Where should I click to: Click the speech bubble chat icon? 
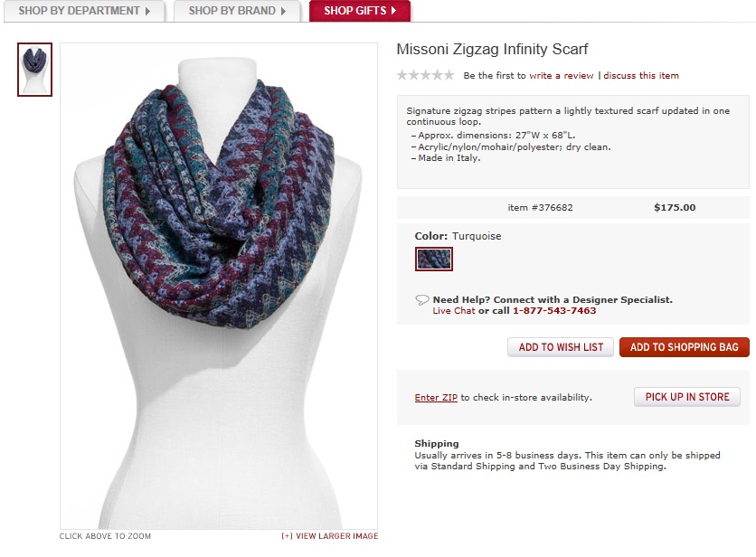coord(422,299)
